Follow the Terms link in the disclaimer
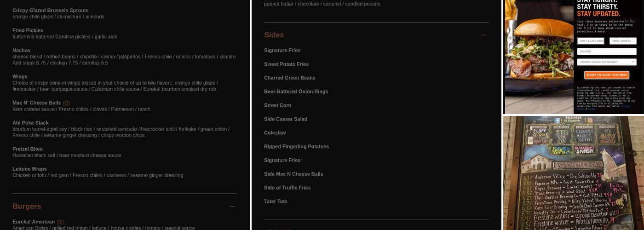The width and height of the screenshot is (644, 230). coord(592,109)
